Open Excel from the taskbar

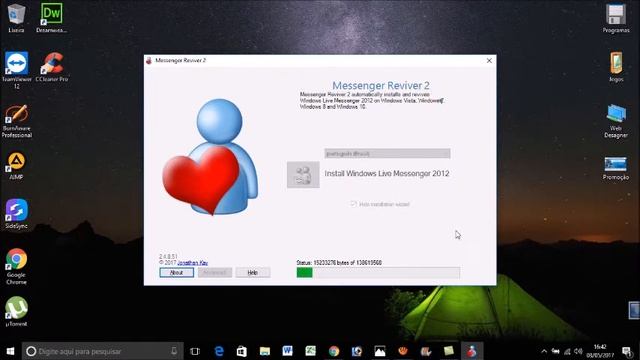[x=311, y=351]
